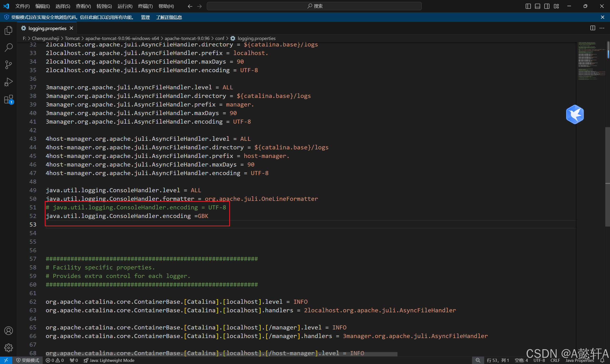Open the Source Control view

(8, 65)
